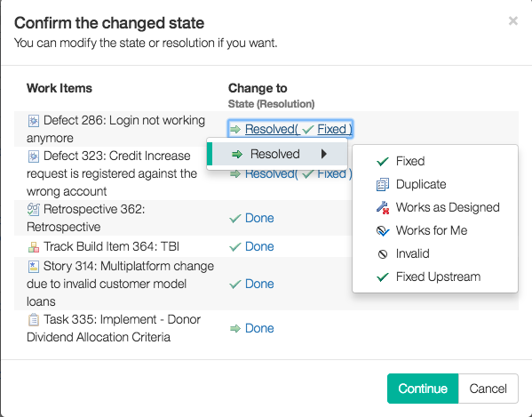The width and height of the screenshot is (532, 417).
Task: Close the Confirm the changed state dialog
Action: point(513,21)
